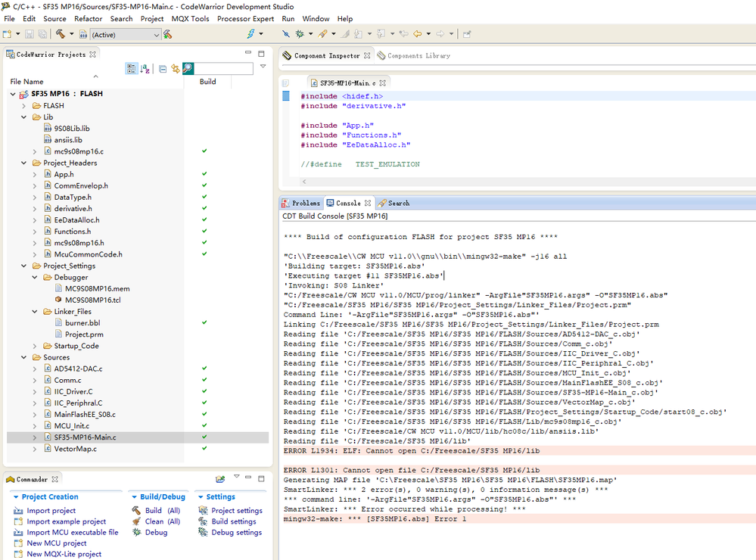Click the Build hammer icon in toolbar
The height and width of the screenshot is (560, 756).
point(60,34)
